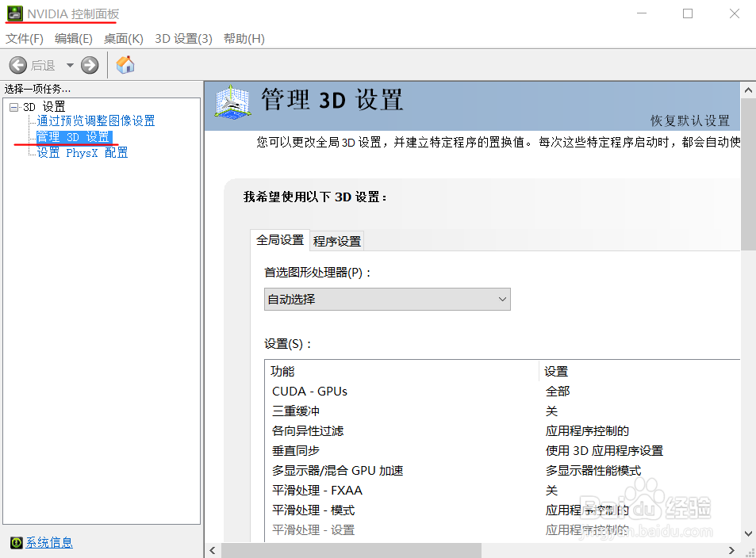Click the horizontal scrollbar thumb

[351, 550]
